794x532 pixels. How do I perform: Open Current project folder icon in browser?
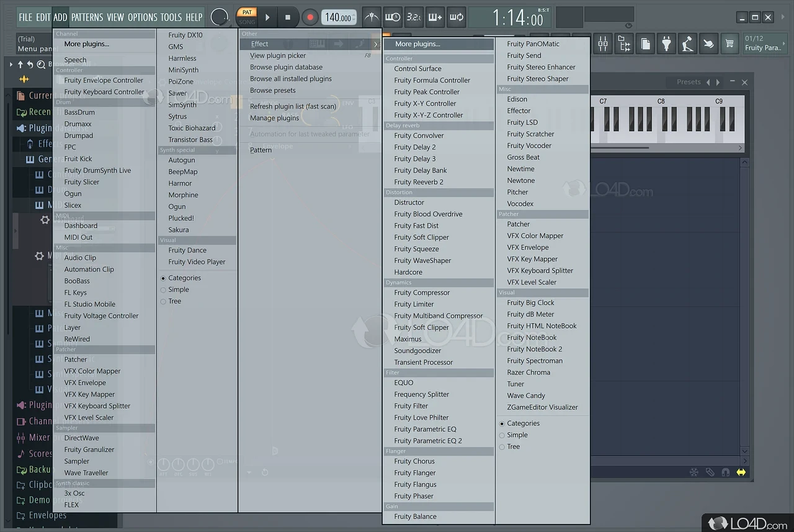click(21, 95)
